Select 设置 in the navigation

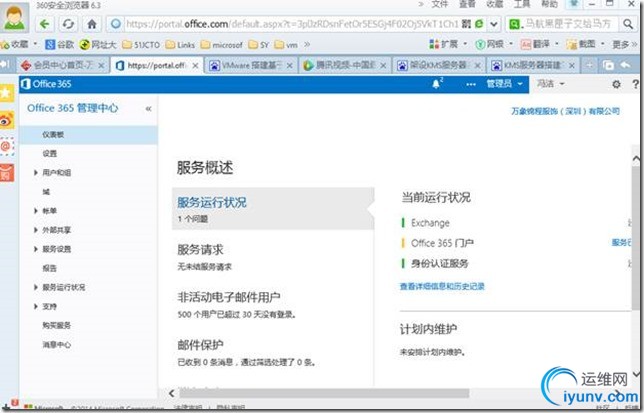50,154
